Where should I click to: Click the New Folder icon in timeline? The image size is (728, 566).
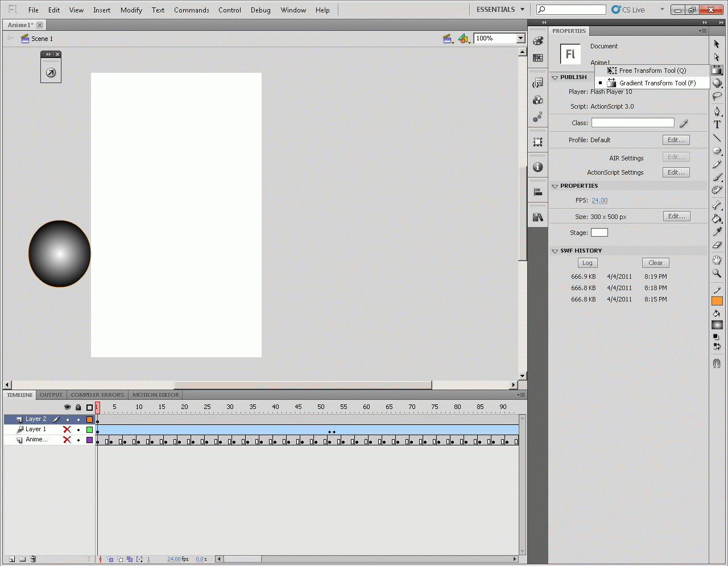click(23, 559)
